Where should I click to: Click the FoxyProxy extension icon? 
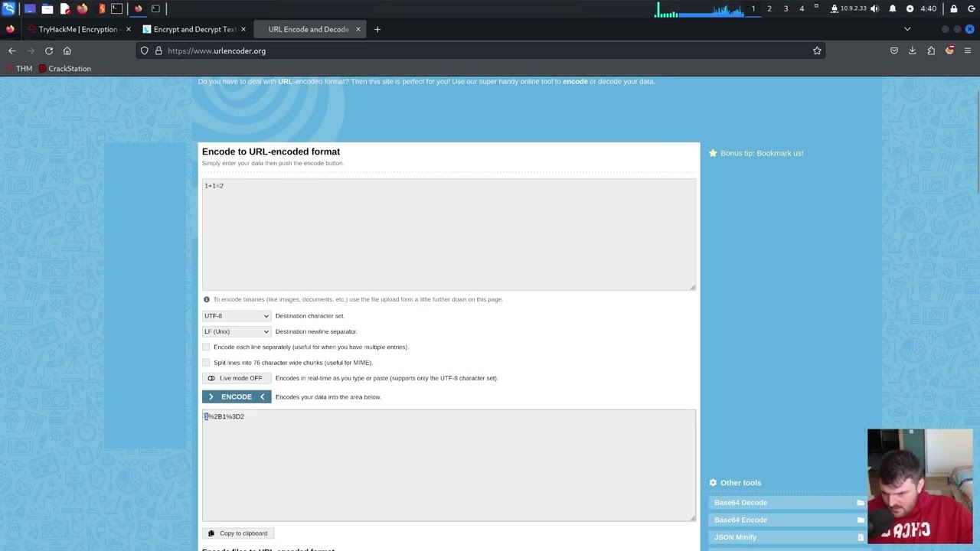tap(949, 51)
